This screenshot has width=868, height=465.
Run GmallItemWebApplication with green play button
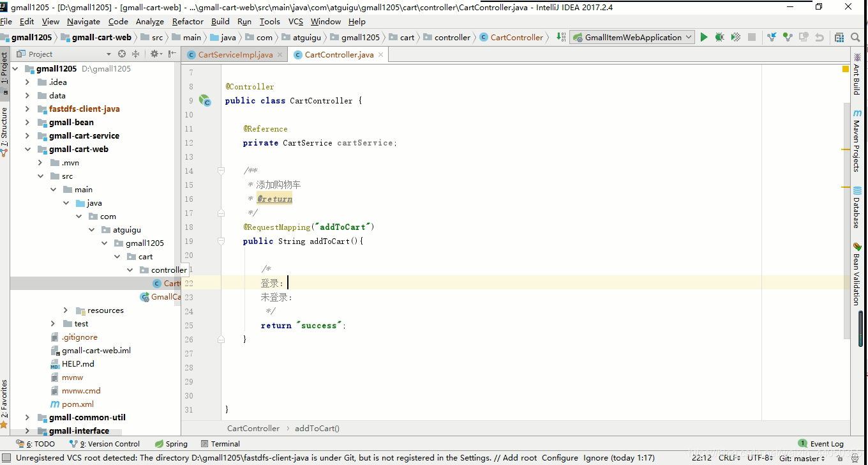coord(704,37)
